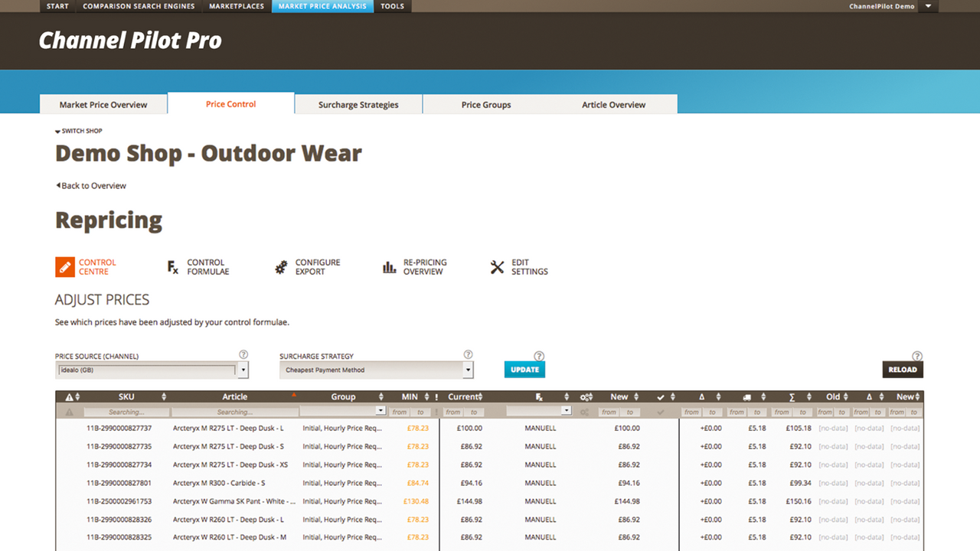This screenshot has width=980, height=551.
Task: Open Comparison Search Engines menu
Action: [139, 6]
